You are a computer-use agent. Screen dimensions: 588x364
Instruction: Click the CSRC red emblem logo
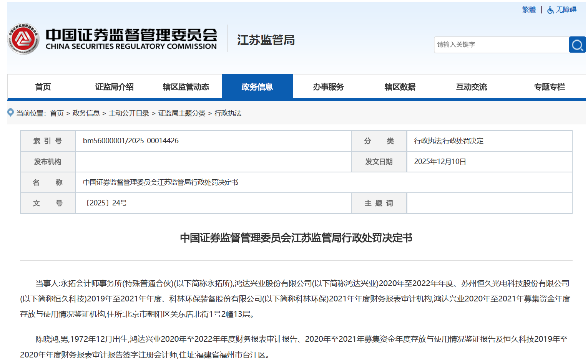pos(23,39)
